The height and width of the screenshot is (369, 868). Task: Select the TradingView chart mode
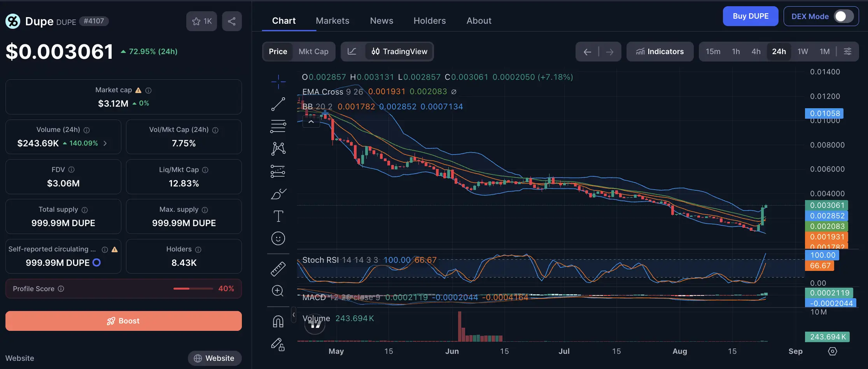[399, 51]
